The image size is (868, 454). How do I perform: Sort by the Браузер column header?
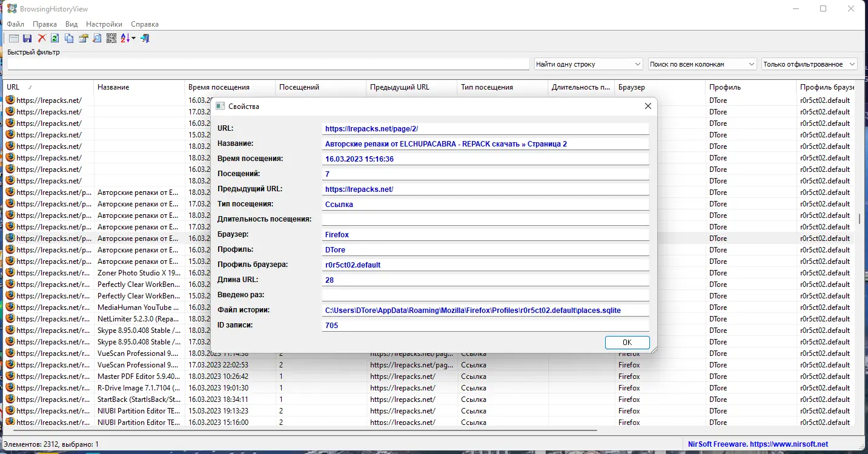tap(660, 87)
